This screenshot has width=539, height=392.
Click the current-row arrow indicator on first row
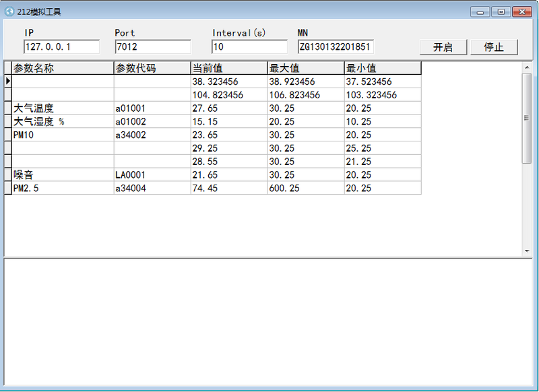click(8, 81)
